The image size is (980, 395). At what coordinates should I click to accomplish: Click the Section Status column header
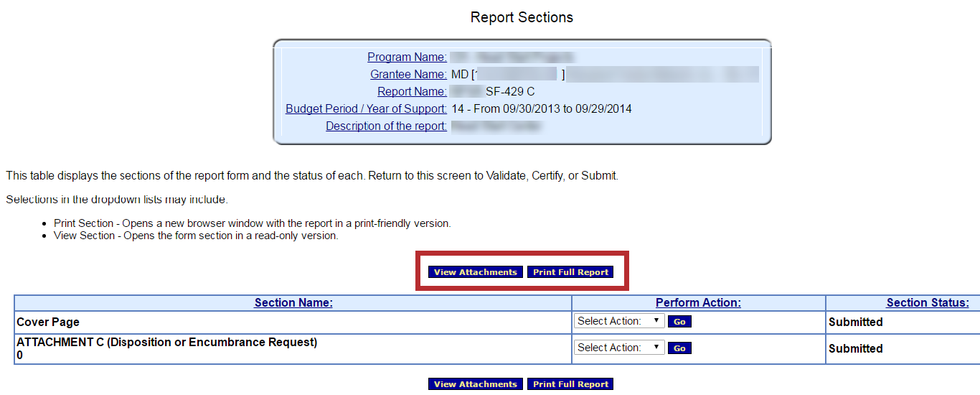928,303
